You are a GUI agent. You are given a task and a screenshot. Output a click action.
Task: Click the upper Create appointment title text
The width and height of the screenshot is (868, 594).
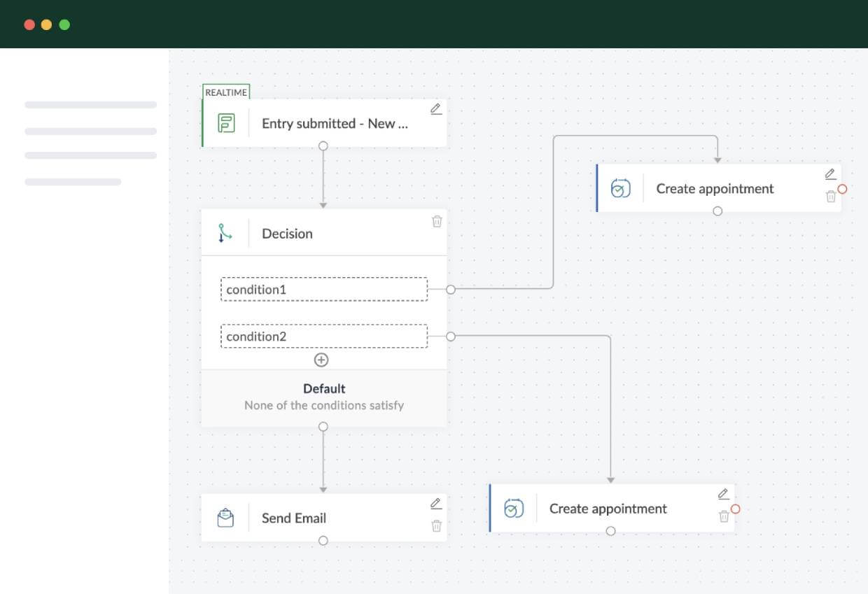tap(715, 189)
